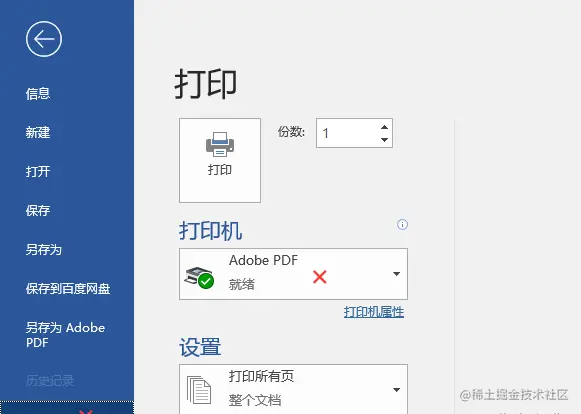Open the 信息 menu item
Screen dimensions: 581x414
click(38, 93)
